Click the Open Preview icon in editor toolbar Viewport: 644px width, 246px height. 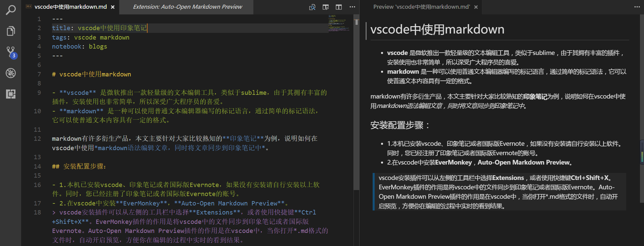[x=312, y=7]
